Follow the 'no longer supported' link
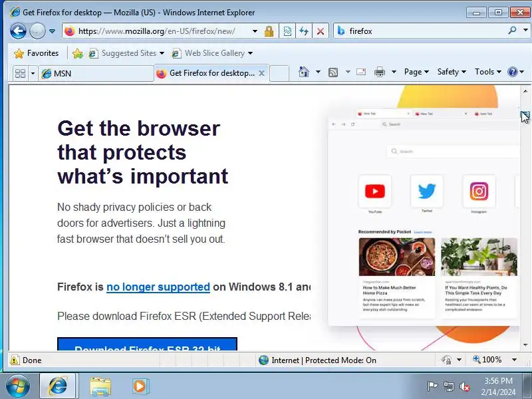532x399 pixels. (x=158, y=287)
